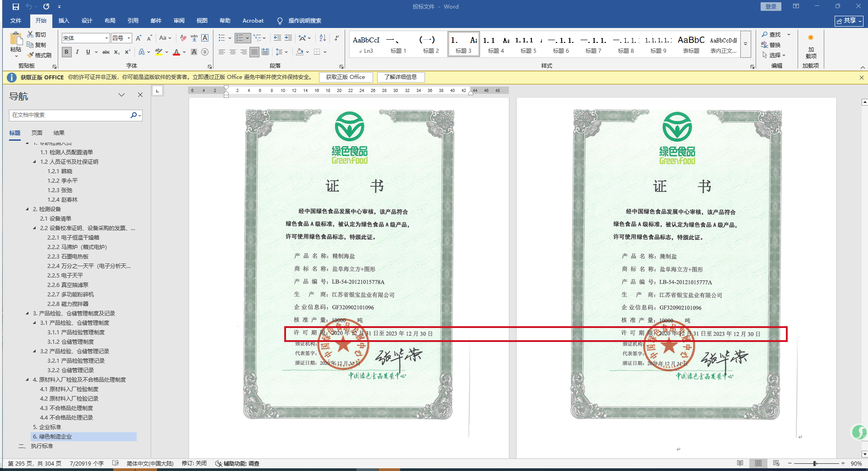Apply the red font color
The image size is (868, 471).
176,52
